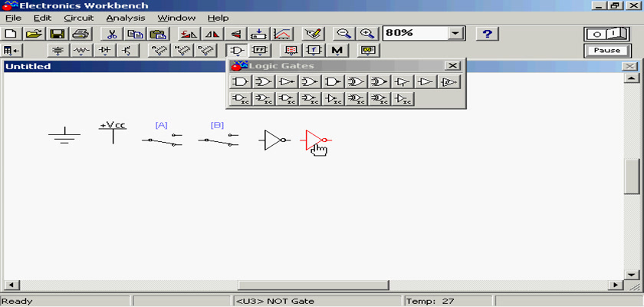
Task: Zoom out of the circuit
Action: click(x=343, y=34)
